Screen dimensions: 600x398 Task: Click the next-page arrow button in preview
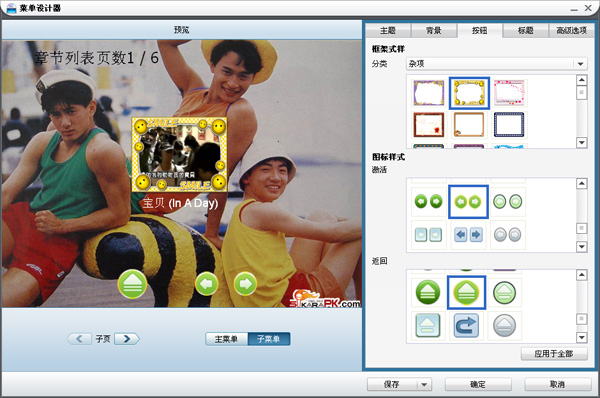tap(245, 284)
